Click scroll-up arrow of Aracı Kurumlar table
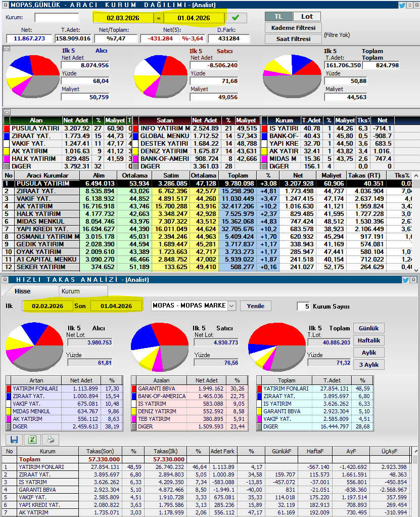The width and height of the screenshot is (420, 517). [x=416, y=176]
